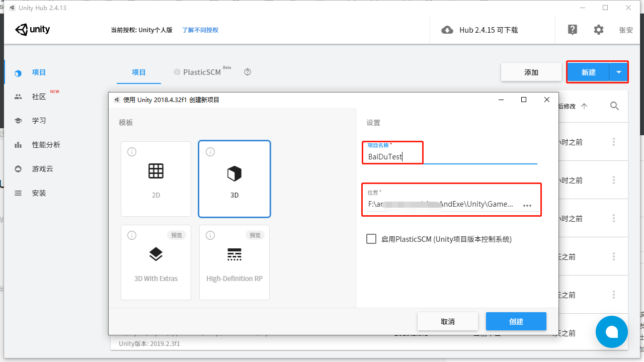Open the settings gear icon

tap(599, 30)
